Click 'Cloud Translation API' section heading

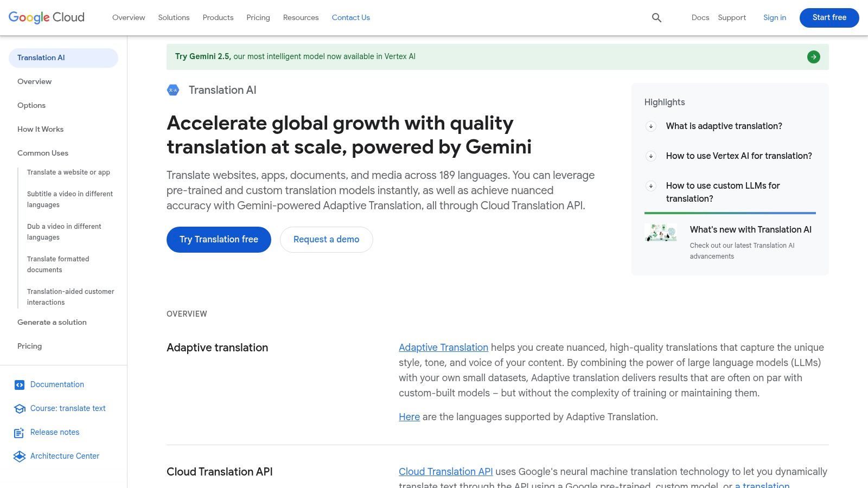(220, 472)
